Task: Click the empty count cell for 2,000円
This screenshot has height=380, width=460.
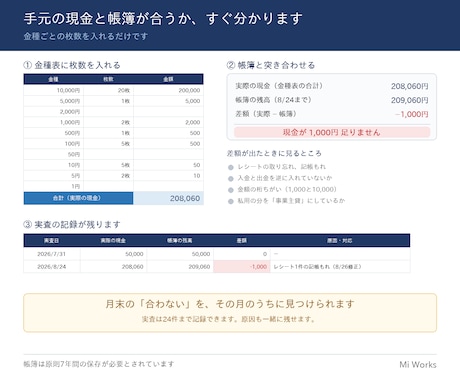Action: (108, 112)
